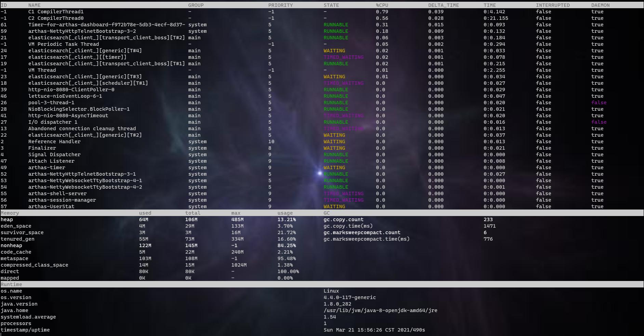
Task: Select the "compressed_class_space" row label
Action: [35, 265]
